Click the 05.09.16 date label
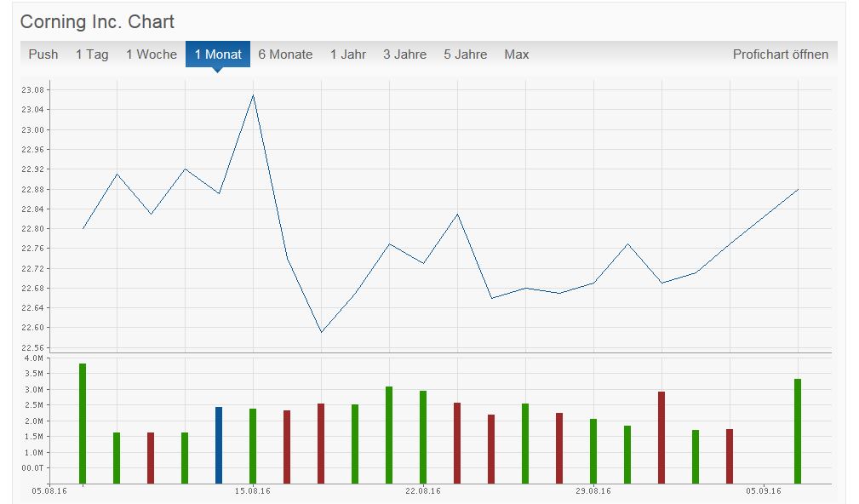This screenshot has height=504, width=859. [764, 491]
